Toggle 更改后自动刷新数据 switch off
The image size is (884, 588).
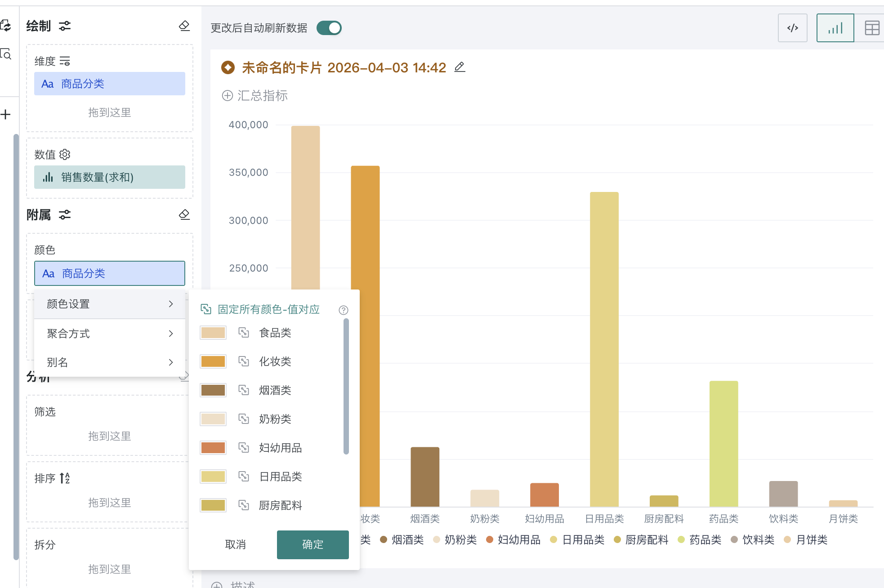point(329,28)
